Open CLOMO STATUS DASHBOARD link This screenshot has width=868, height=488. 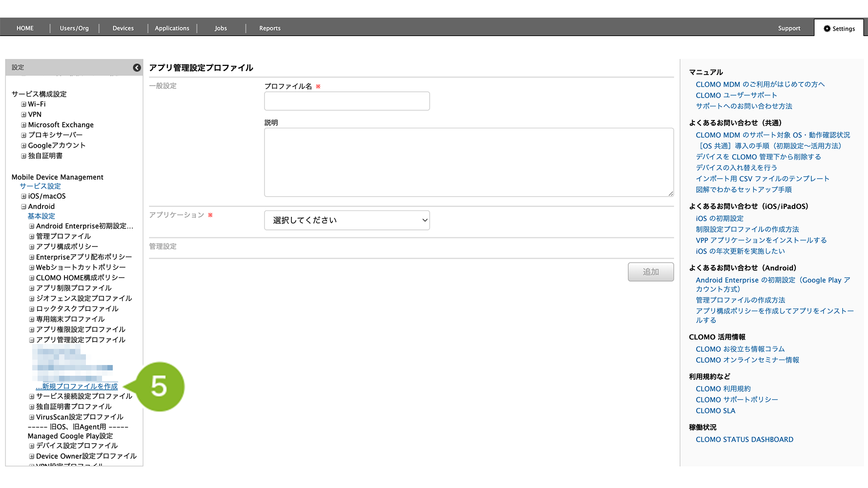(744, 439)
